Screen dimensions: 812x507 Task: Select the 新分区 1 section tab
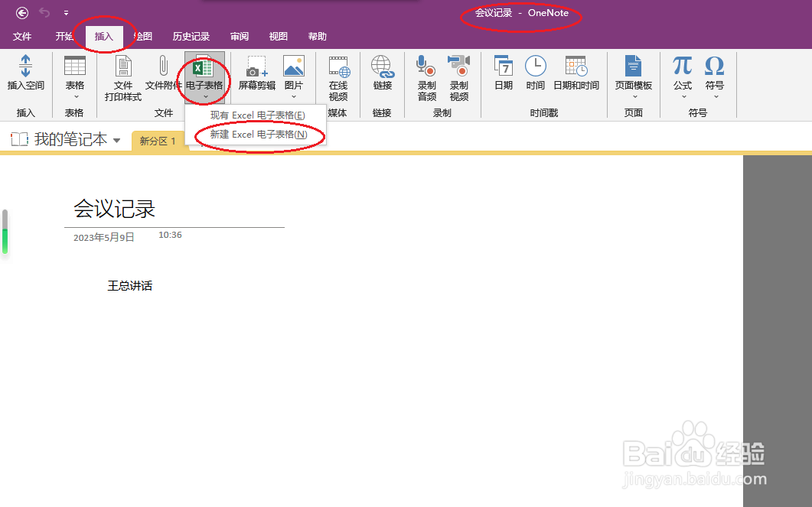158,141
